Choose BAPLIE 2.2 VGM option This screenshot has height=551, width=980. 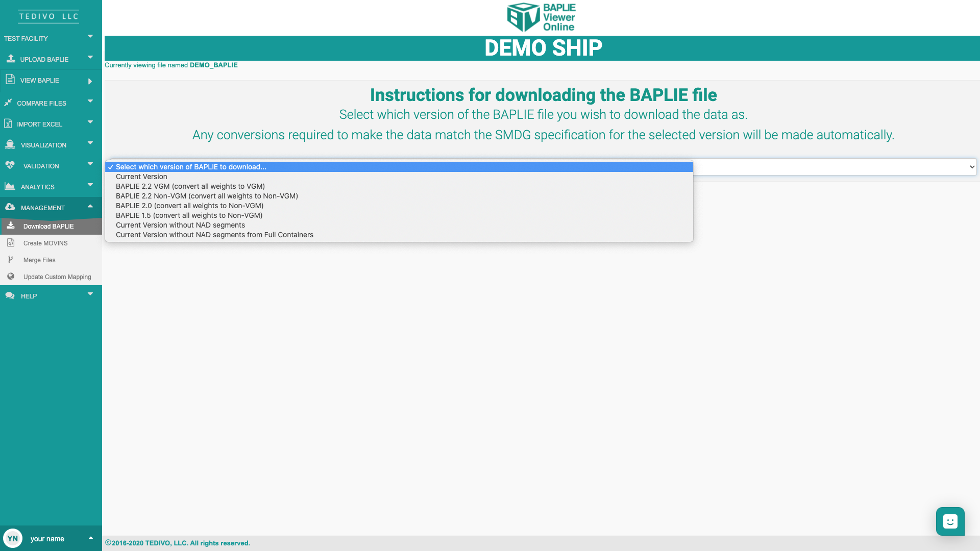pyautogui.click(x=190, y=186)
